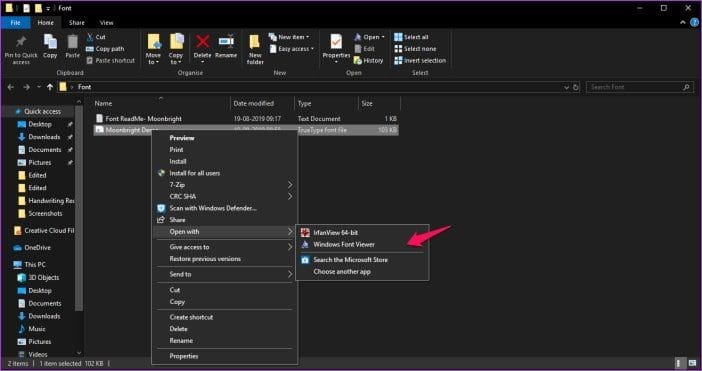Click Edit in the ribbon Open group

click(364, 49)
